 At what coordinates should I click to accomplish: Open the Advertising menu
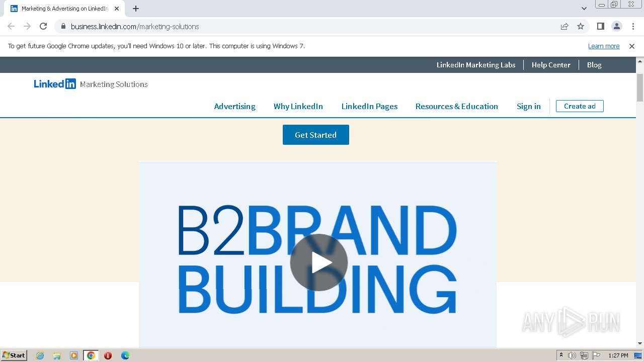(x=234, y=106)
